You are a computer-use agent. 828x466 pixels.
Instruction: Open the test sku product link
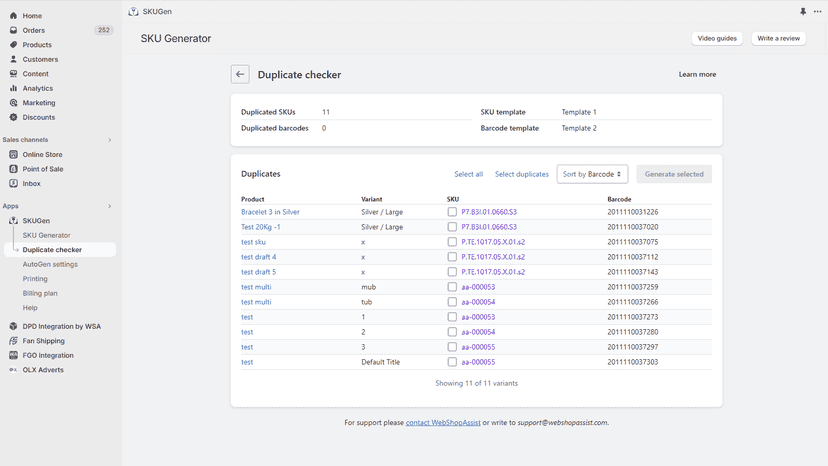click(253, 242)
